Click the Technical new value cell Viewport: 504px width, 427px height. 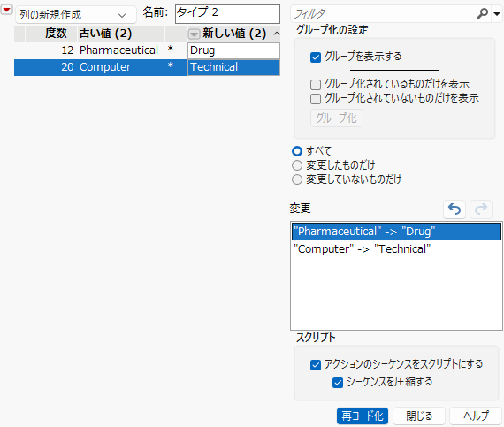[233, 67]
